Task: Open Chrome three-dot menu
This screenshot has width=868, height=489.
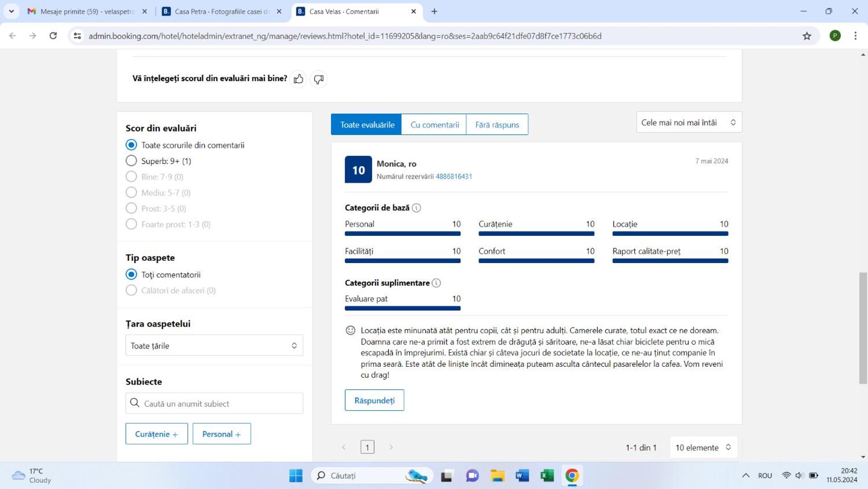Action: point(855,36)
